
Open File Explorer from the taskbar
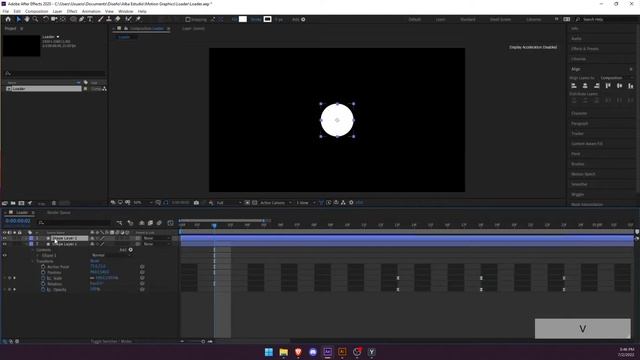(x=283, y=352)
